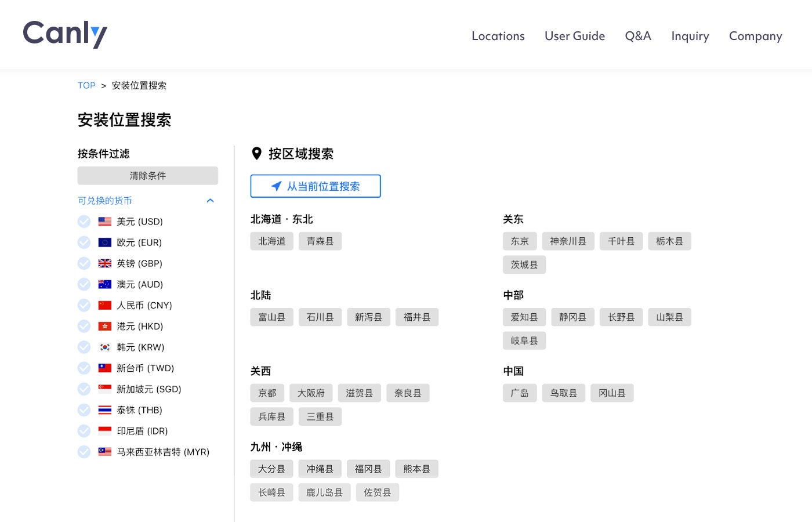Choose the 鹿儿岛县 button
812x522 pixels.
325,493
